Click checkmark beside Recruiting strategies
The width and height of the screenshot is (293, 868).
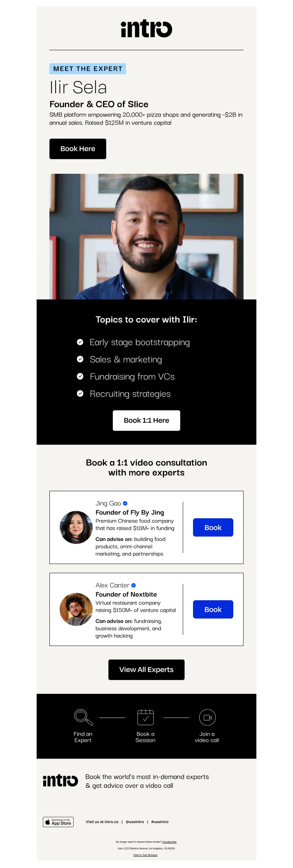tap(80, 393)
